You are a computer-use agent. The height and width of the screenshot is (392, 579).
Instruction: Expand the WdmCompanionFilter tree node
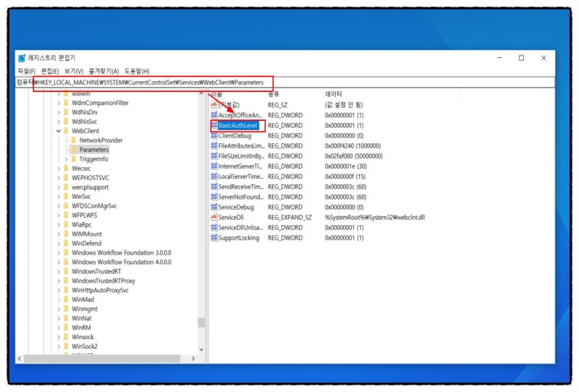(59, 103)
